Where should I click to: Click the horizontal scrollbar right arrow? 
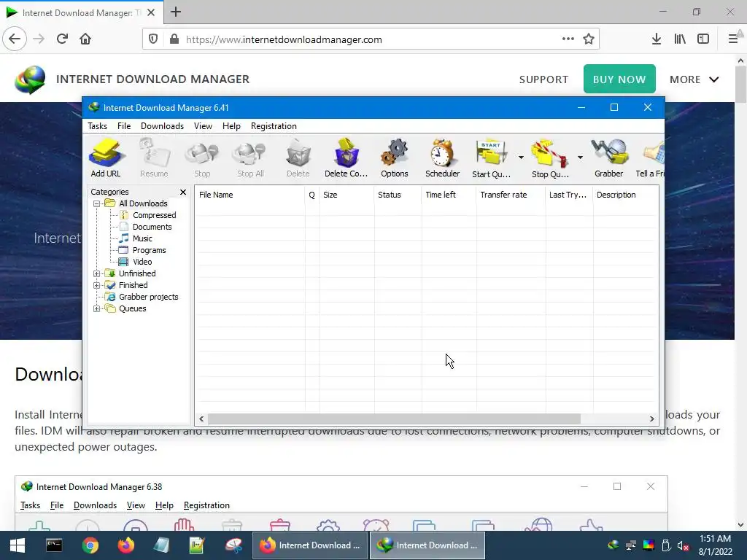pos(651,419)
